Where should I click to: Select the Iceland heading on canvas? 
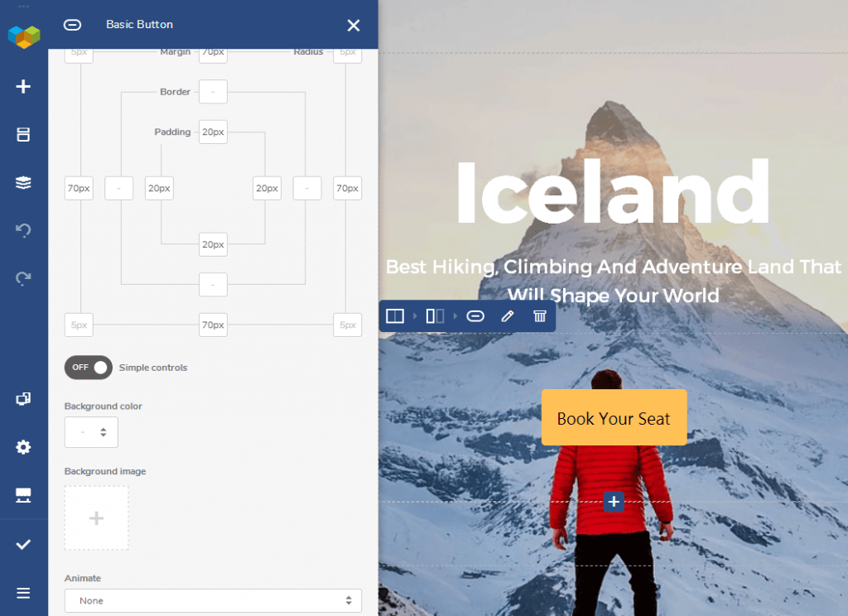[614, 193]
